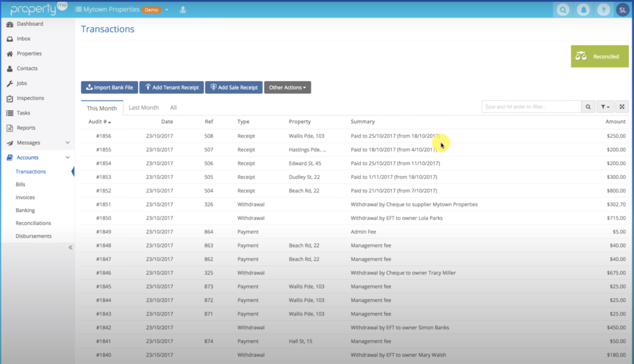Click the magnifier in the filter field

pos(588,106)
